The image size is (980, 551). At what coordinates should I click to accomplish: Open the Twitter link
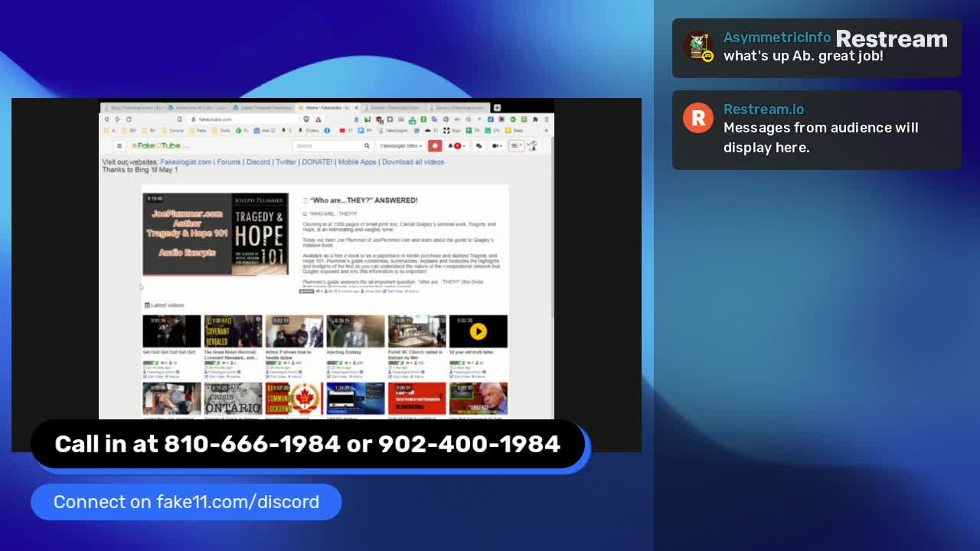pos(286,162)
